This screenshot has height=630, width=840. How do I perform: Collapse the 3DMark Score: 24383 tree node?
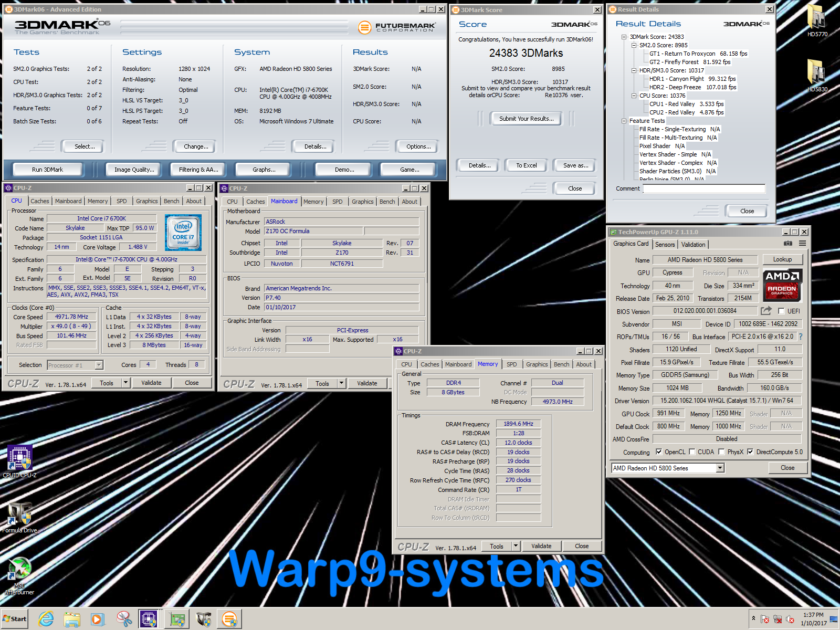tap(624, 37)
